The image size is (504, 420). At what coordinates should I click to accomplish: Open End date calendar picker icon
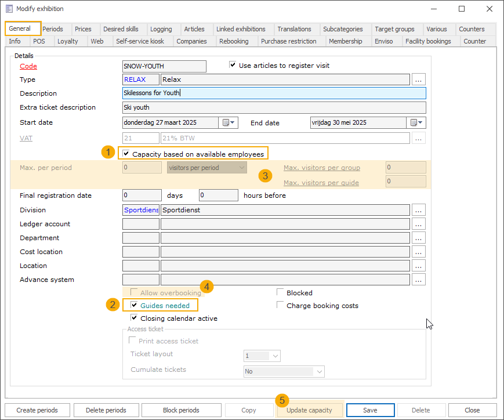click(417, 122)
